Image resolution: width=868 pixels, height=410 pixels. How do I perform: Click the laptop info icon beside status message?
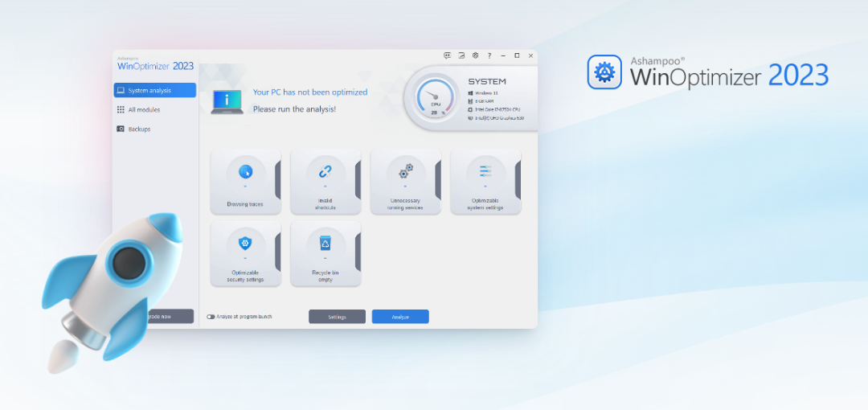pyautogui.click(x=227, y=102)
